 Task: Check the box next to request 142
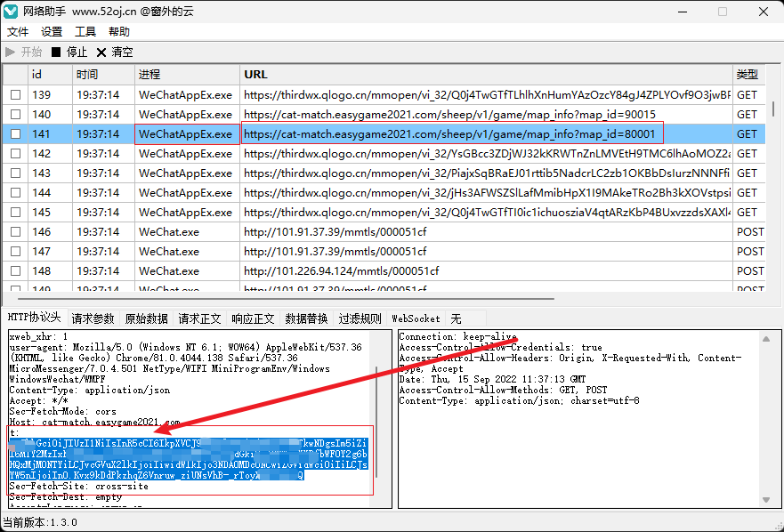tap(16, 154)
